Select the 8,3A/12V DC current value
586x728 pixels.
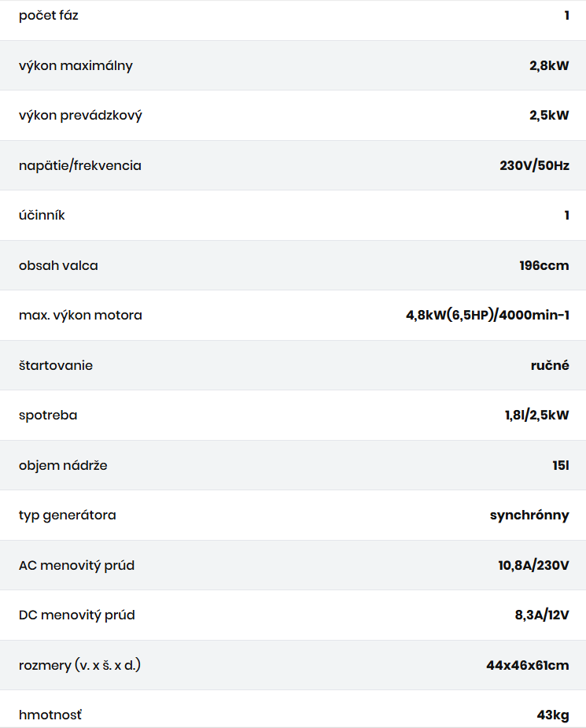542,615
